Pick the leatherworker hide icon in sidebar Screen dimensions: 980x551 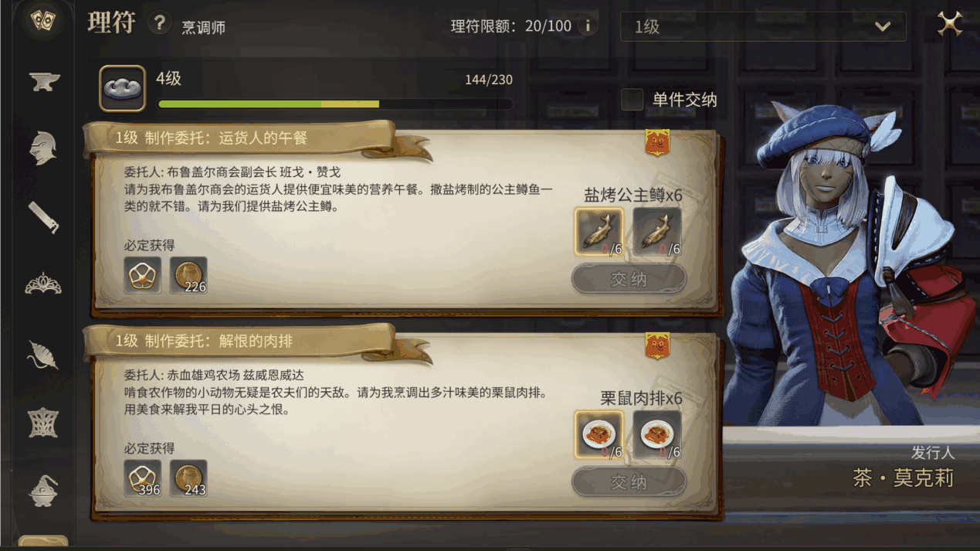click(43, 355)
